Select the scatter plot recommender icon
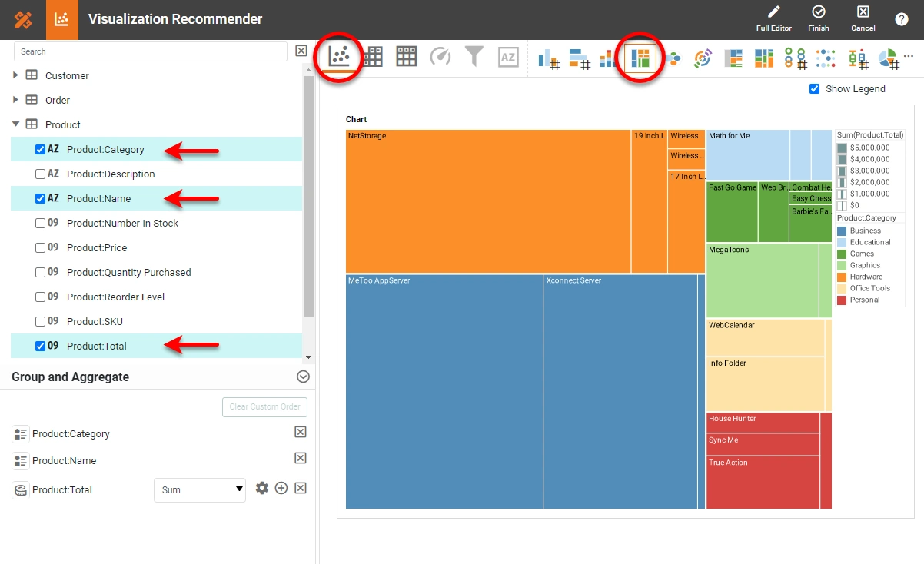Screen dimensions: 924x564 (x=339, y=58)
